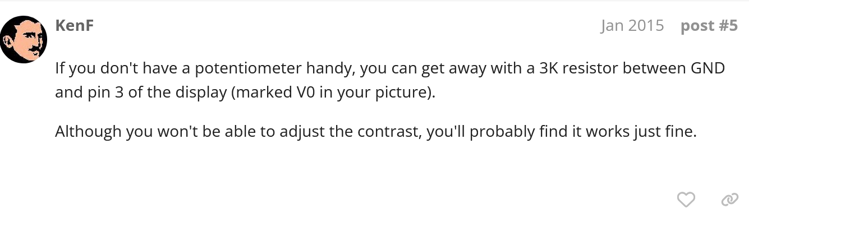
Task: Copy the post link via chain icon
Action: (729, 200)
